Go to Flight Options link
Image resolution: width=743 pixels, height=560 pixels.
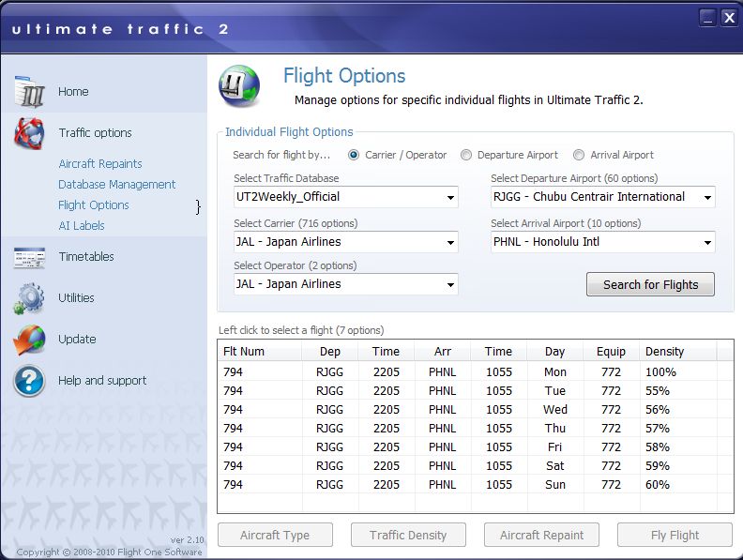coord(94,205)
